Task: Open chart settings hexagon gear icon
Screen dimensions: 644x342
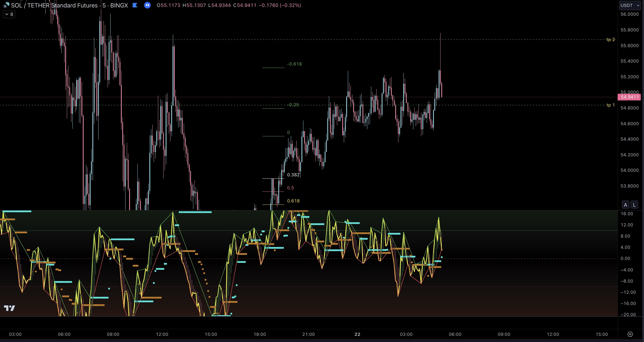Action: (630, 334)
